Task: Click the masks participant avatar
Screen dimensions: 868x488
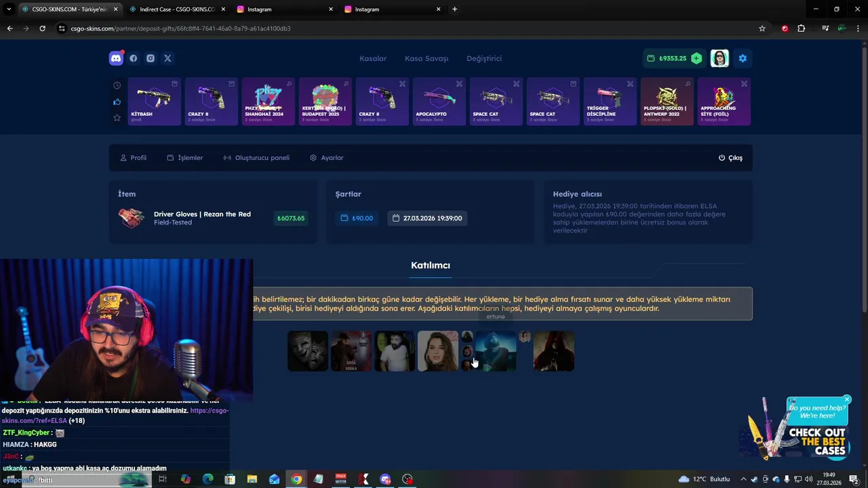Action: point(308,351)
